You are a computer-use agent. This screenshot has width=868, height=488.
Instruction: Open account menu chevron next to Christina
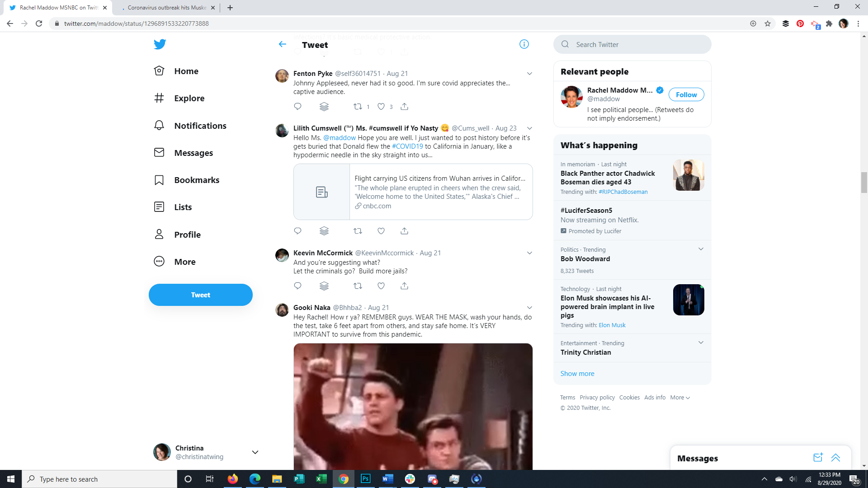coord(255,452)
